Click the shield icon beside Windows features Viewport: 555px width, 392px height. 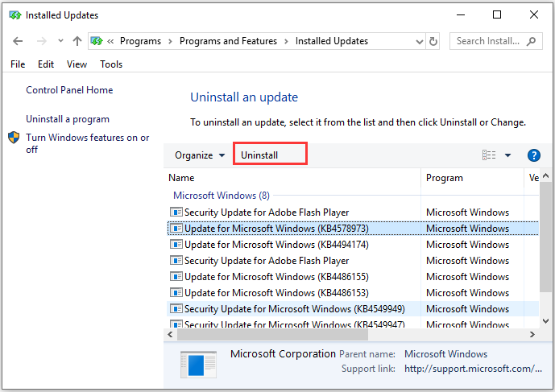pos(14,138)
